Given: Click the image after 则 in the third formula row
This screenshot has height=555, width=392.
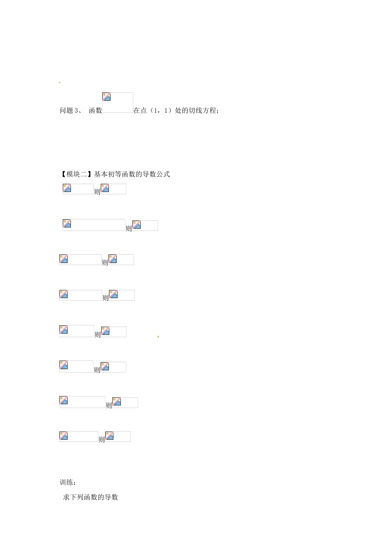Looking at the screenshot, I should coord(121,260).
